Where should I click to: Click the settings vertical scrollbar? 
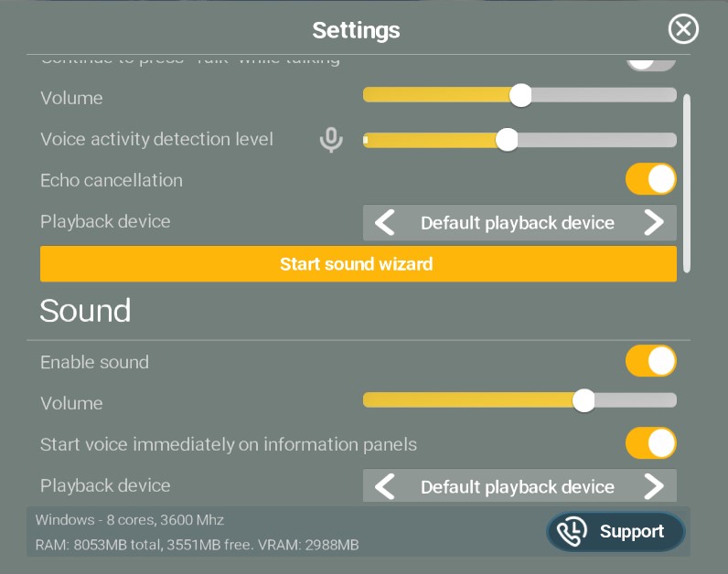pyautogui.click(x=687, y=184)
